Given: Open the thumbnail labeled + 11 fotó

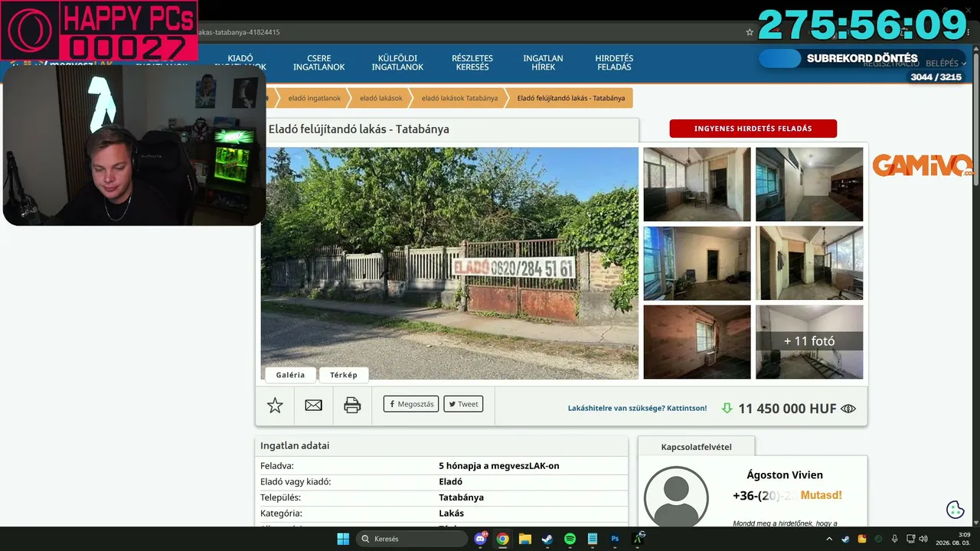Looking at the screenshot, I should coord(809,342).
